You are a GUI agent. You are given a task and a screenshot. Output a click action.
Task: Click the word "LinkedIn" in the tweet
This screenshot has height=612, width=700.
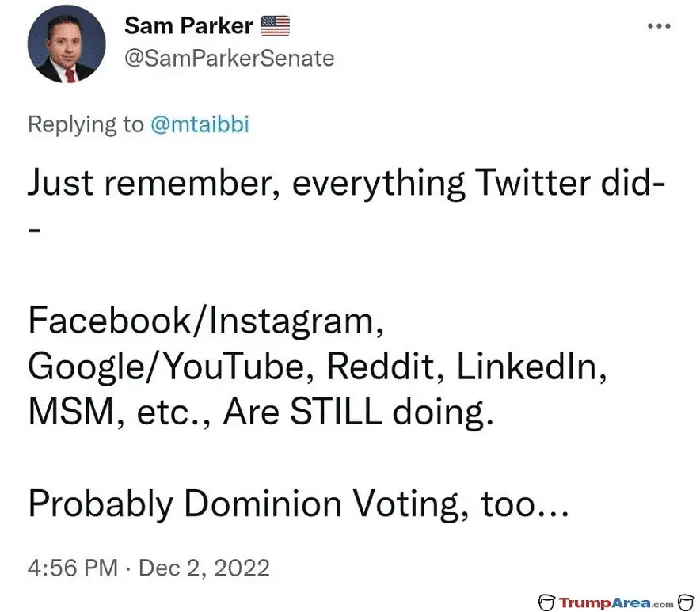coord(522,367)
